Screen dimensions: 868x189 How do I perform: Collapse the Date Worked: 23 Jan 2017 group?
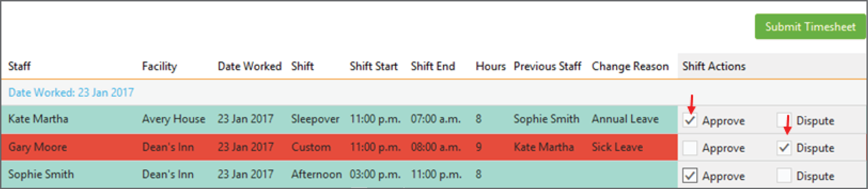pos(71,92)
